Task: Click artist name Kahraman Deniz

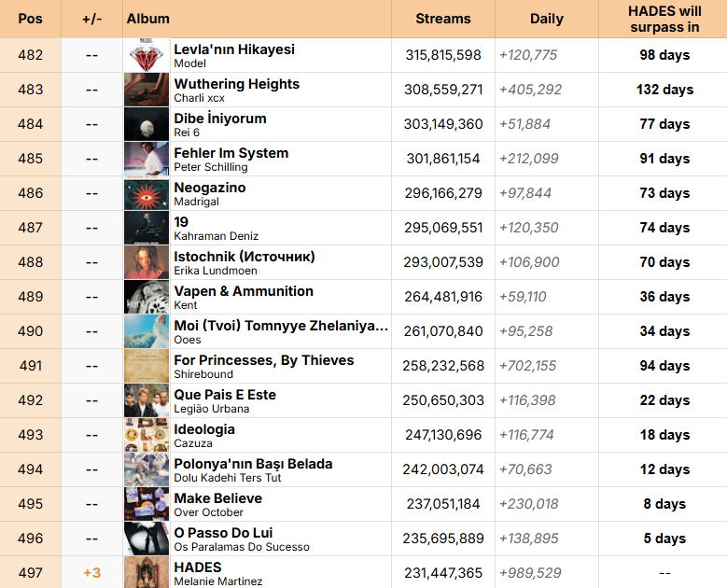Action: [217, 236]
